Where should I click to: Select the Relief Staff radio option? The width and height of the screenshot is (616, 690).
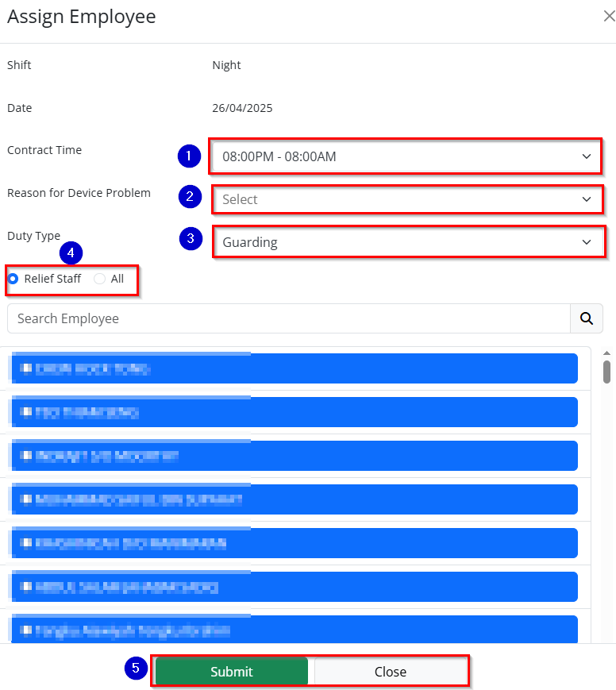[13, 279]
